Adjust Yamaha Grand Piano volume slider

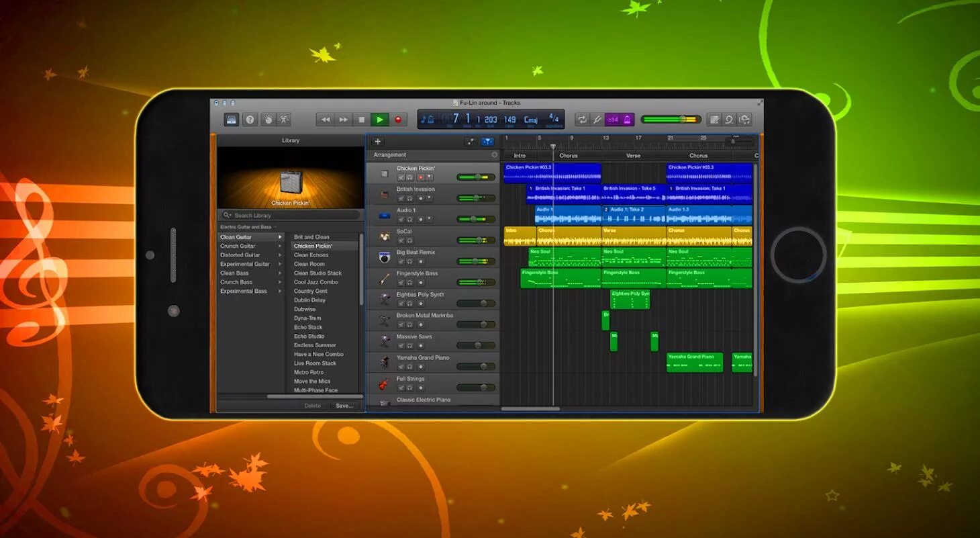476,367
